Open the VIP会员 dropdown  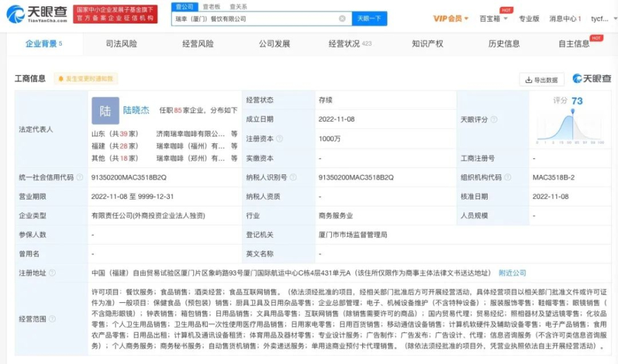pos(451,19)
